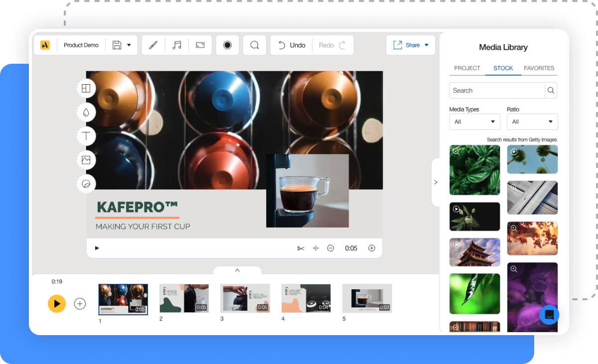Click the Share button

[411, 45]
